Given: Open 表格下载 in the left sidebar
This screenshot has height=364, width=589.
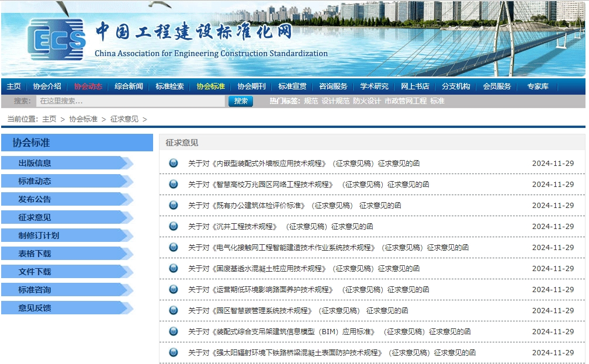Looking at the screenshot, I should 35,254.
